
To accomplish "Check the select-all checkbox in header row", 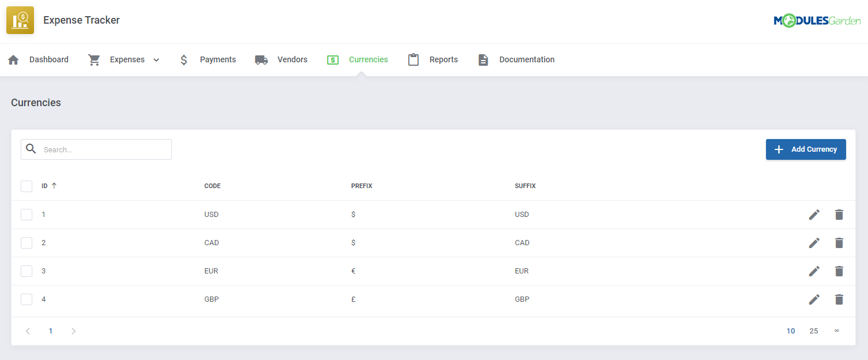I will pos(27,186).
